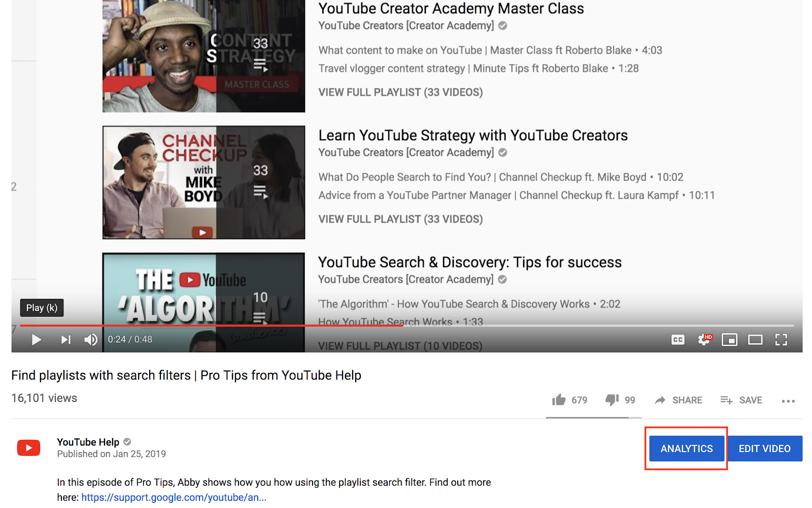812x508 pixels.
Task: Click the Play button in the video player
Action: [x=36, y=340]
